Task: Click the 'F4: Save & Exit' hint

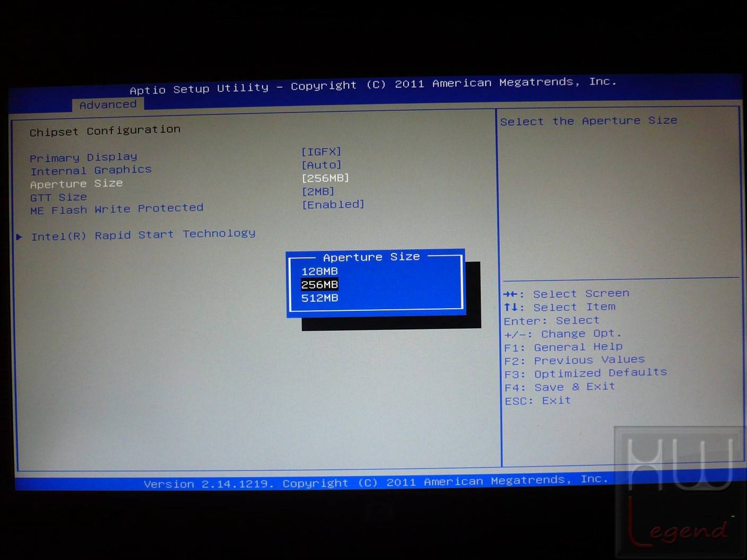Action: pyautogui.click(x=560, y=387)
